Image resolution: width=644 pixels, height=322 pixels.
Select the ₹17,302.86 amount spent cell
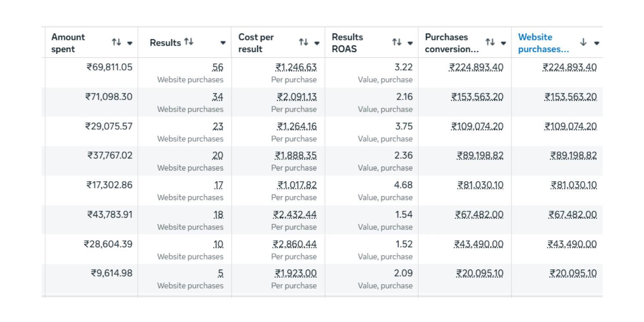pos(109,185)
